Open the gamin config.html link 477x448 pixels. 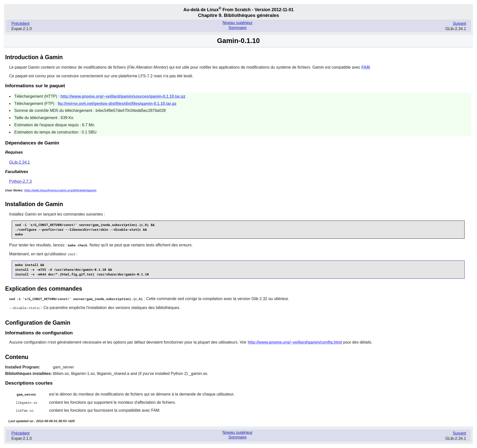[295, 342]
